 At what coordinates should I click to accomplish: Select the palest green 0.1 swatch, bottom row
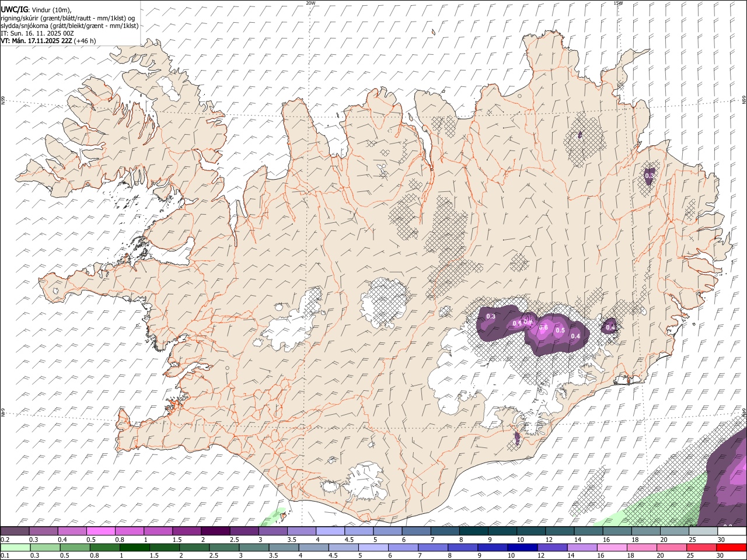[x=15, y=548]
